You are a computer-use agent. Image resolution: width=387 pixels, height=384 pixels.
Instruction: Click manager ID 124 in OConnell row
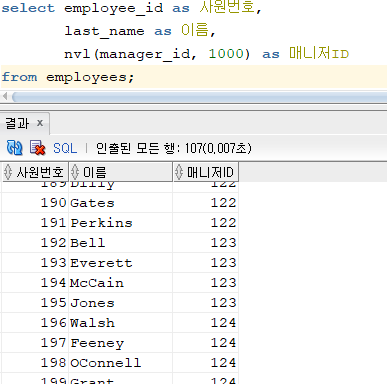(206, 363)
